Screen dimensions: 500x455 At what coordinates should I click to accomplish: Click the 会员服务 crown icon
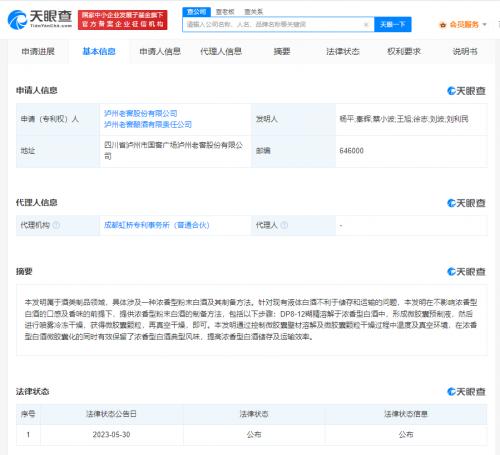point(443,25)
